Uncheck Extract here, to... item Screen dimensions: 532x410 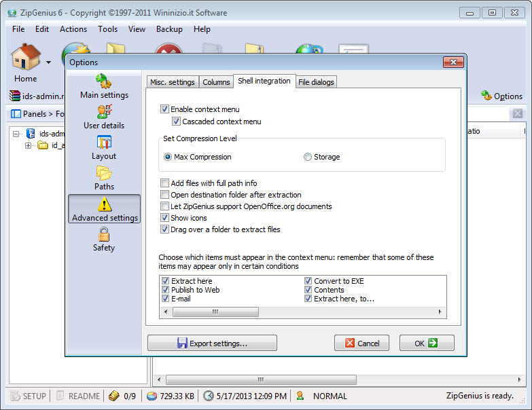click(x=308, y=299)
